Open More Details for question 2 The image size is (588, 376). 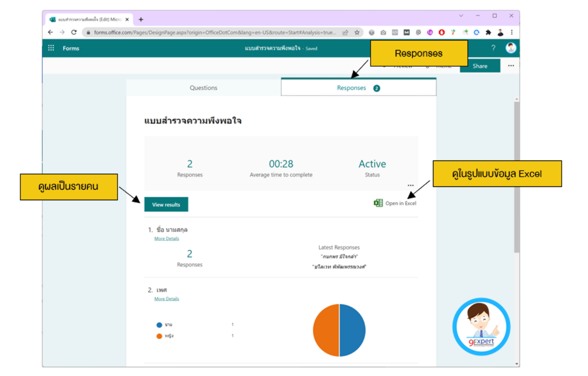[x=166, y=299]
